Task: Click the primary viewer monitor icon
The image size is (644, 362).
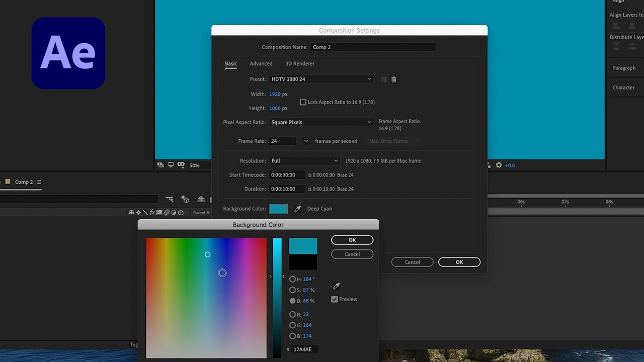Action: click(171, 165)
